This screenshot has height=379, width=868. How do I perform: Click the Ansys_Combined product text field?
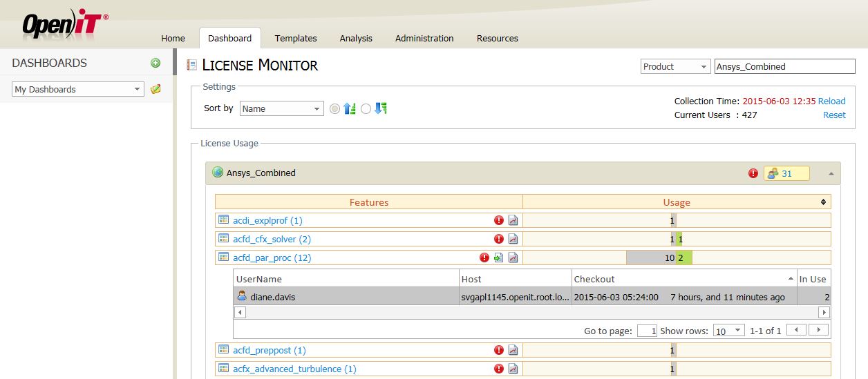click(x=784, y=66)
